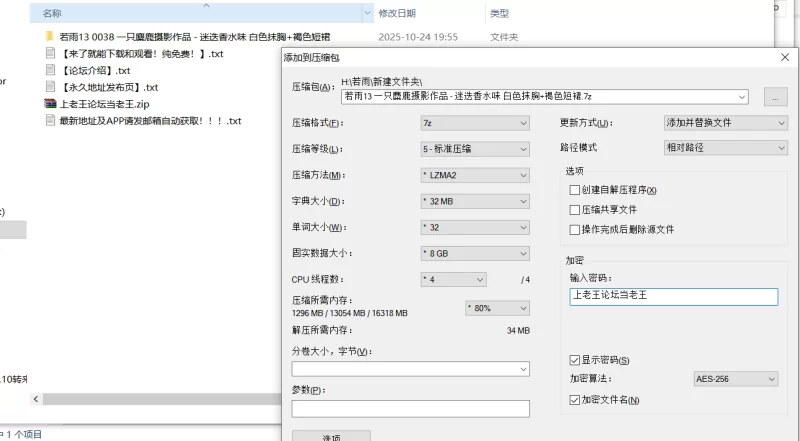
Task: Open the 压缩格式 7z dropdown
Action: pos(474,123)
